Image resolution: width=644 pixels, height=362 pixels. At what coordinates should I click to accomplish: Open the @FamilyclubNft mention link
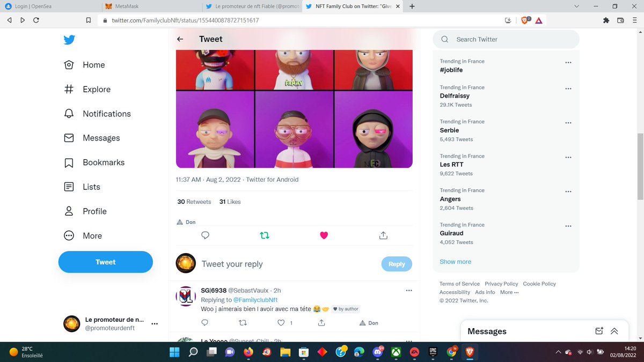255,300
